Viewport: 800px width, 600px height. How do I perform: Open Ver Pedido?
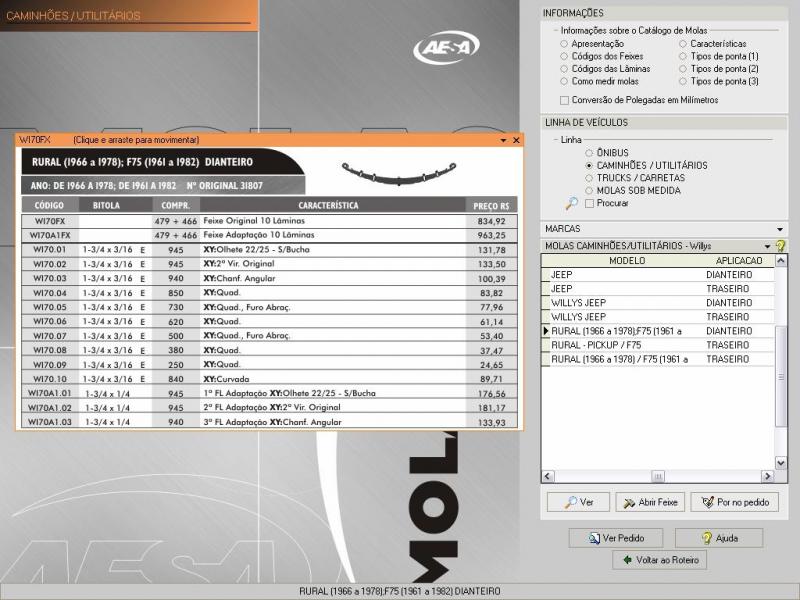pyautogui.click(x=616, y=538)
